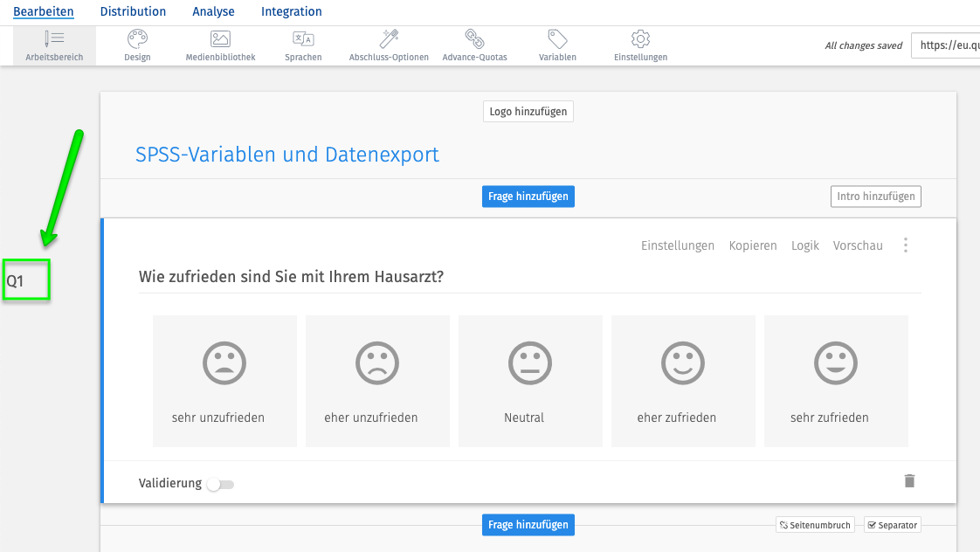The image size is (980, 552).
Task: Open the question Einstellungen link
Action: [x=678, y=245]
